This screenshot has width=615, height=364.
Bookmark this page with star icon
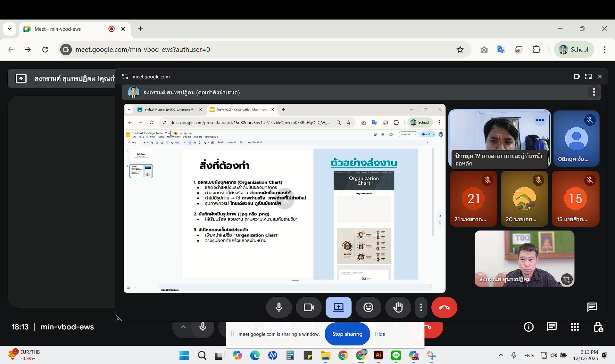pos(460,50)
